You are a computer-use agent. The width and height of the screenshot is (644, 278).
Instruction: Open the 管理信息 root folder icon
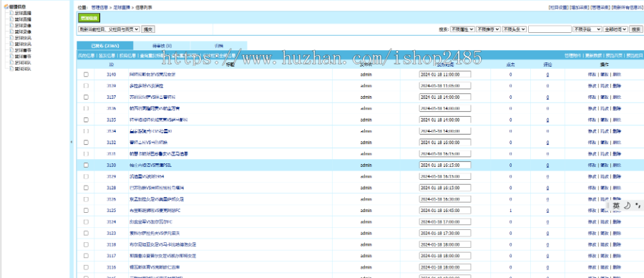[x=6, y=6]
